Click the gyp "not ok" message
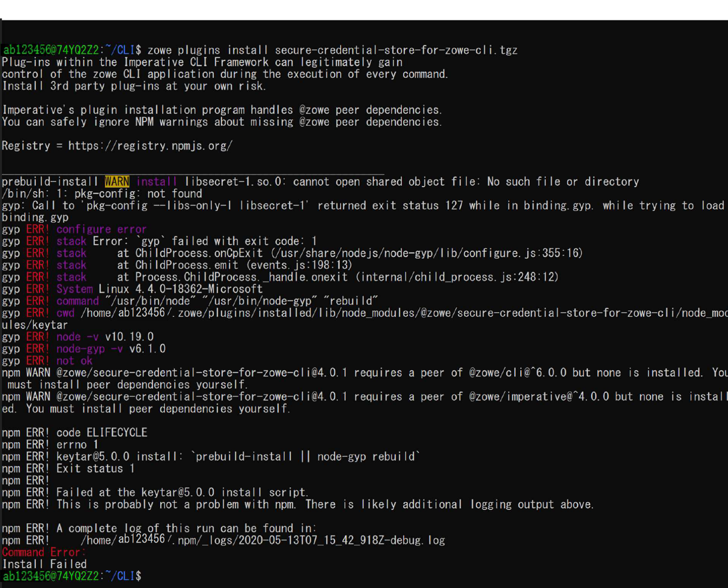The image size is (728, 588). click(x=74, y=361)
